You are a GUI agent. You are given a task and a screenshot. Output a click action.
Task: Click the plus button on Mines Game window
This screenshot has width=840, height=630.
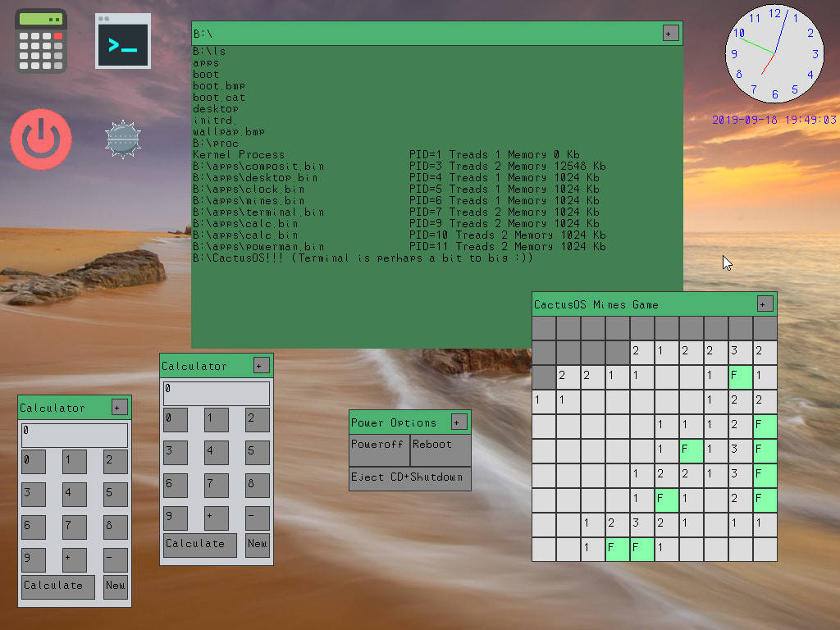click(765, 304)
